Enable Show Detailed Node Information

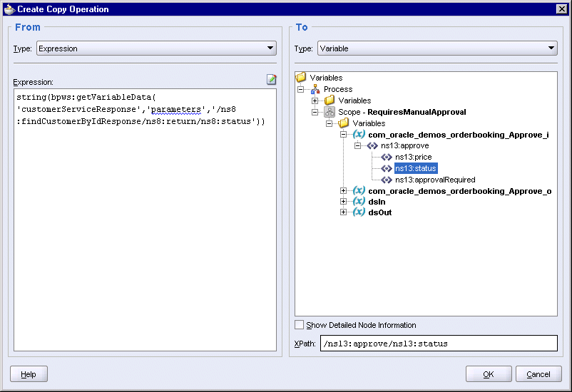click(x=299, y=324)
